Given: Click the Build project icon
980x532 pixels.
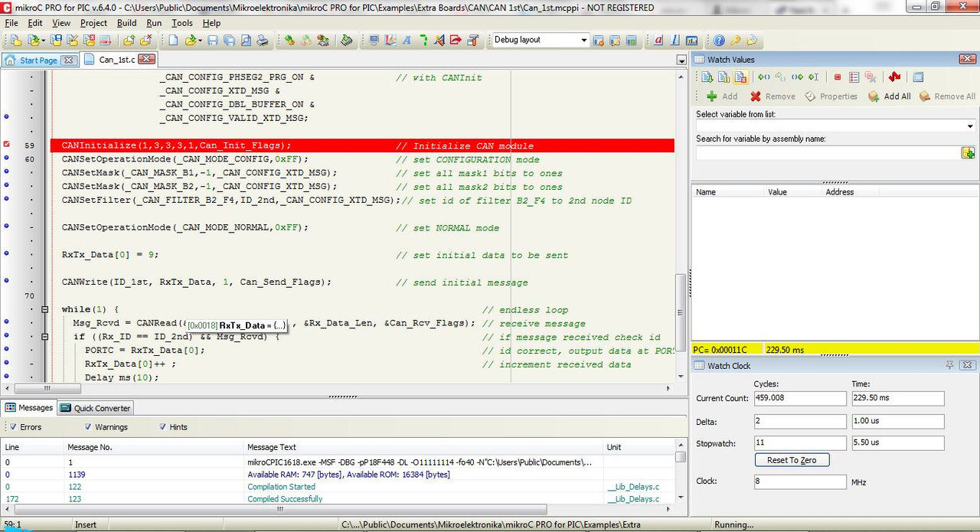Looking at the screenshot, I should pos(289,40).
